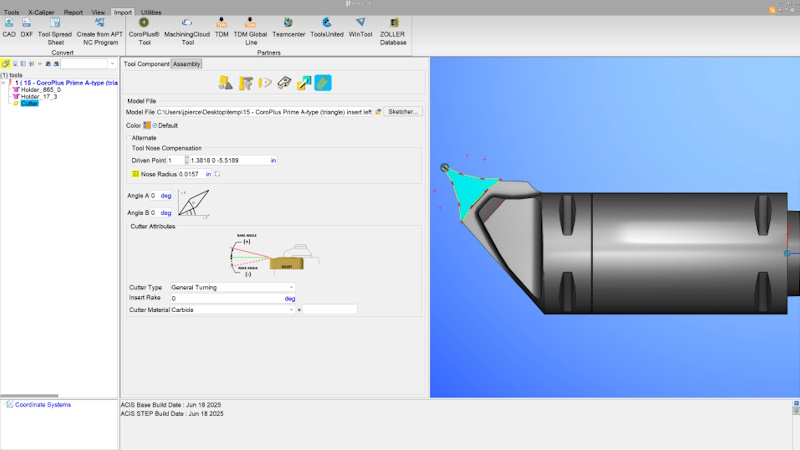Select Holder_865_0 in tools tree
This screenshot has width=800, height=450.
[x=41, y=89]
